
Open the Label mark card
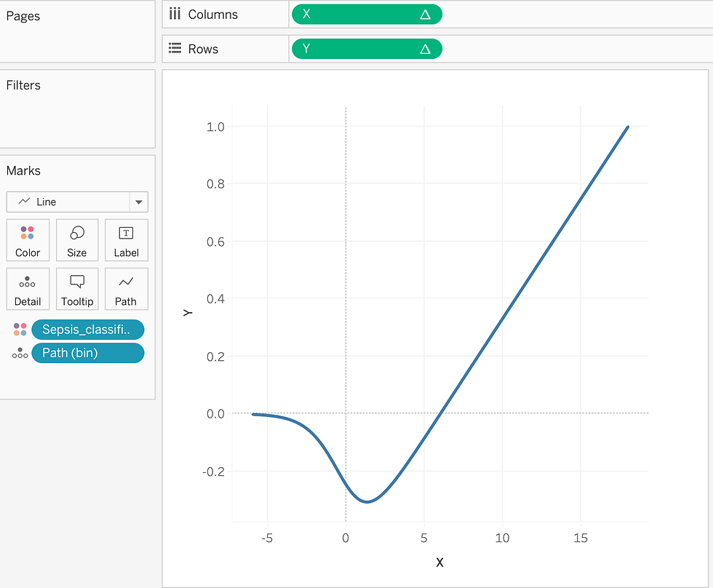pyautogui.click(x=127, y=240)
